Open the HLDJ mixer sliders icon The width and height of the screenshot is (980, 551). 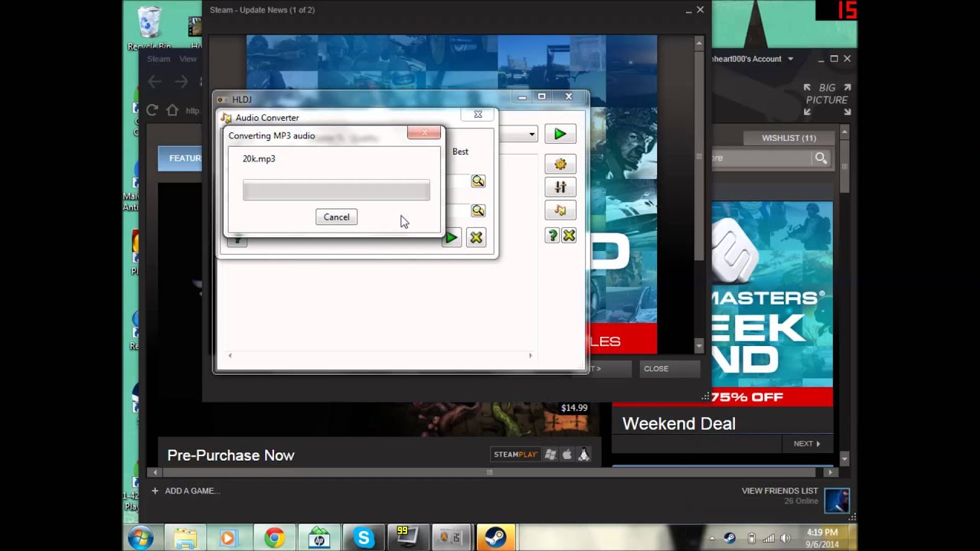[560, 187]
